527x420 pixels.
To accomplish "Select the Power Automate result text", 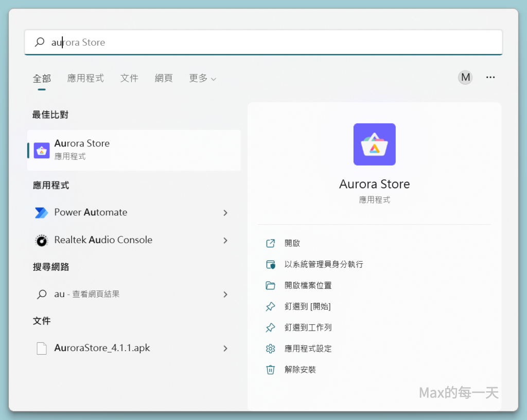I will point(91,212).
